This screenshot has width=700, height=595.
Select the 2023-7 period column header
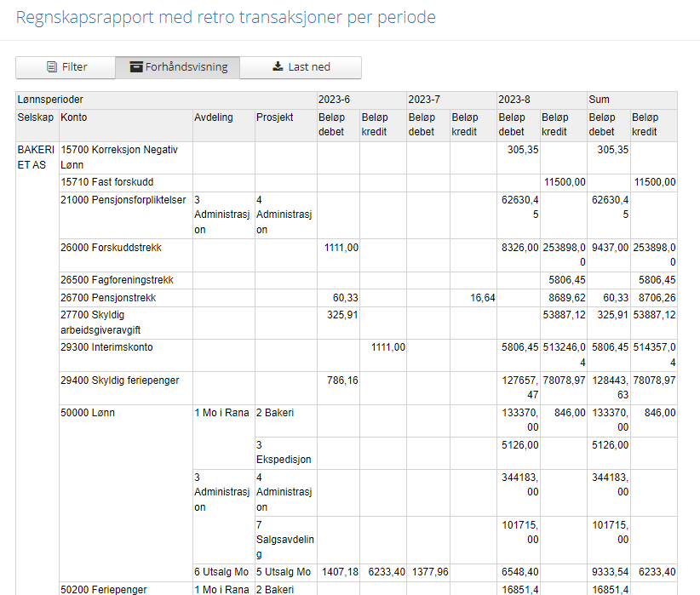pyautogui.click(x=452, y=100)
